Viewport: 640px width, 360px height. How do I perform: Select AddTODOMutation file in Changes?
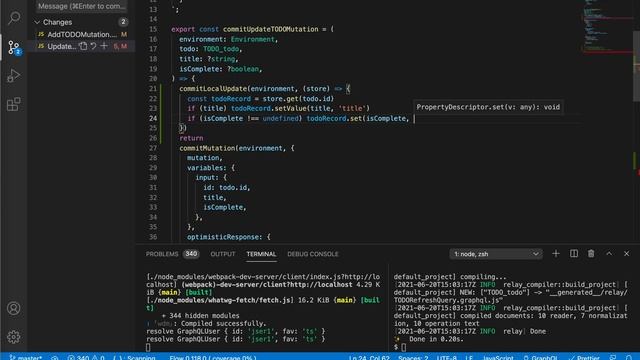point(82,34)
